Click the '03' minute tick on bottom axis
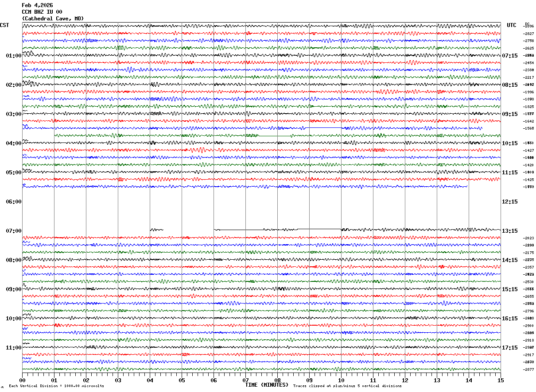 (x=118, y=380)
